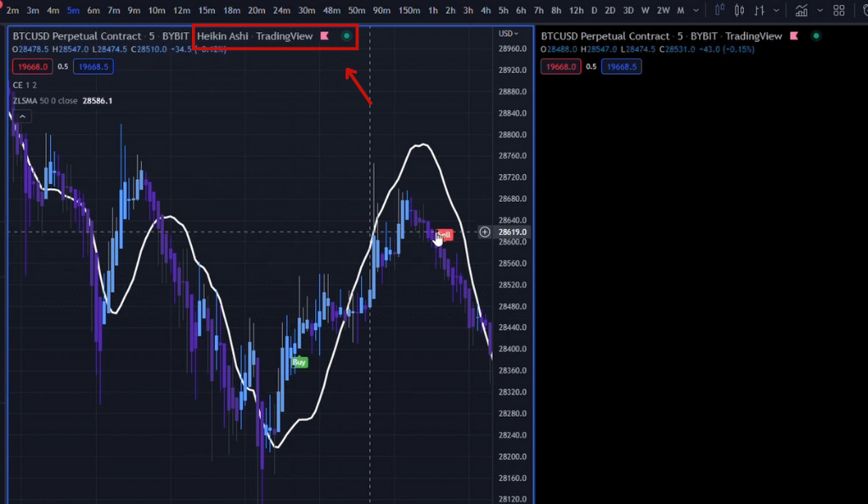Click the red Sell signal label on chart
The width and height of the screenshot is (868, 504).
point(444,234)
